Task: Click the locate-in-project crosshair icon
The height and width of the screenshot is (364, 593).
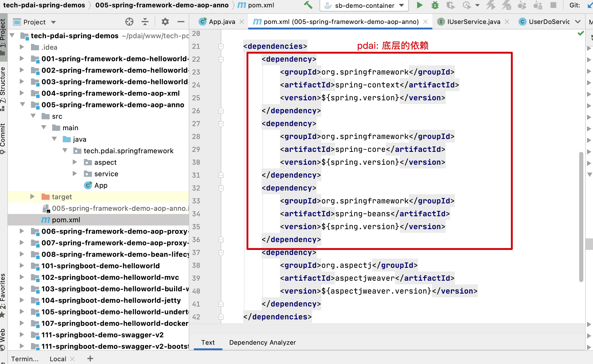Action: click(129, 22)
